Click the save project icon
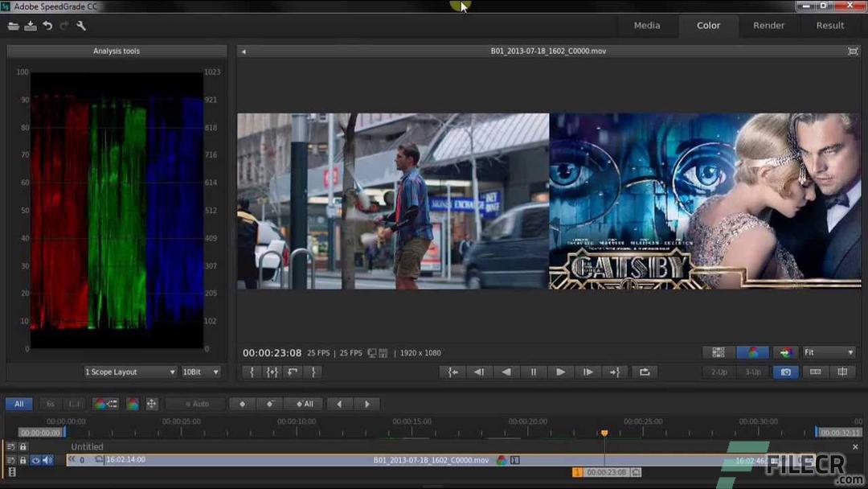The image size is (868, 489). [31, 26]
